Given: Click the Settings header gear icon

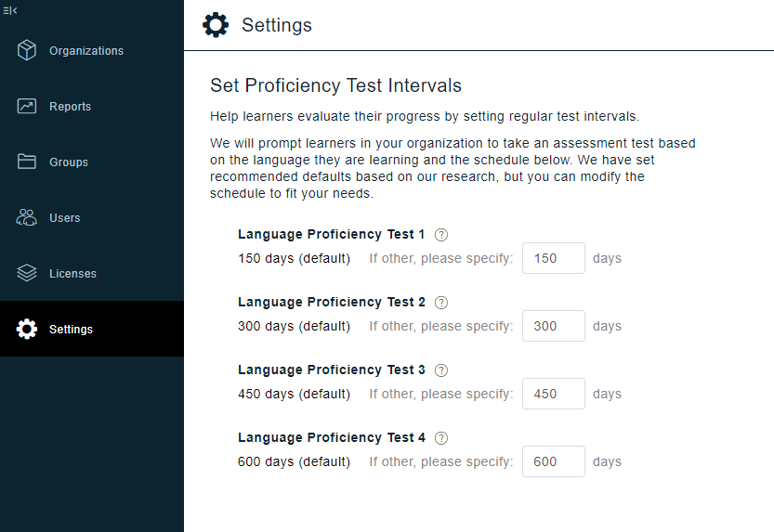Looking at the screenshot, I should [x=216, y=25].
